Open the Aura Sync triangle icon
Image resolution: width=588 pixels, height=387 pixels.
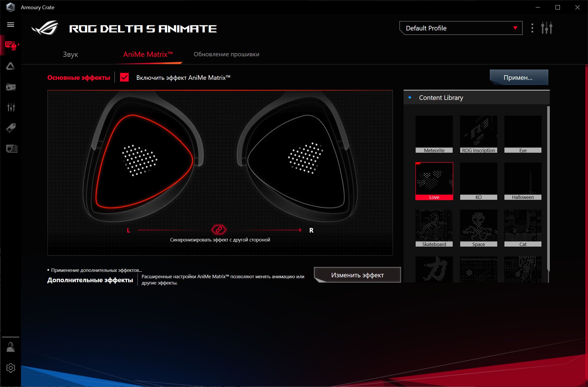[11, 66]
